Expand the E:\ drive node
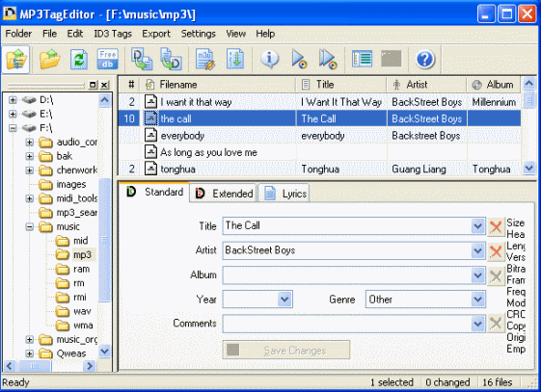 (13, 114)
